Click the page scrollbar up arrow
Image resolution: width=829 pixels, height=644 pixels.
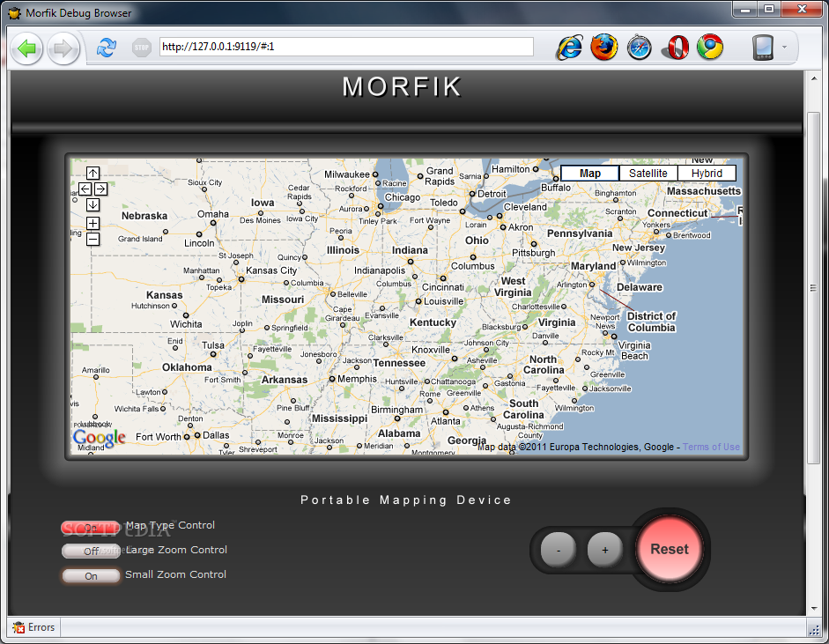tap(814, 78)
